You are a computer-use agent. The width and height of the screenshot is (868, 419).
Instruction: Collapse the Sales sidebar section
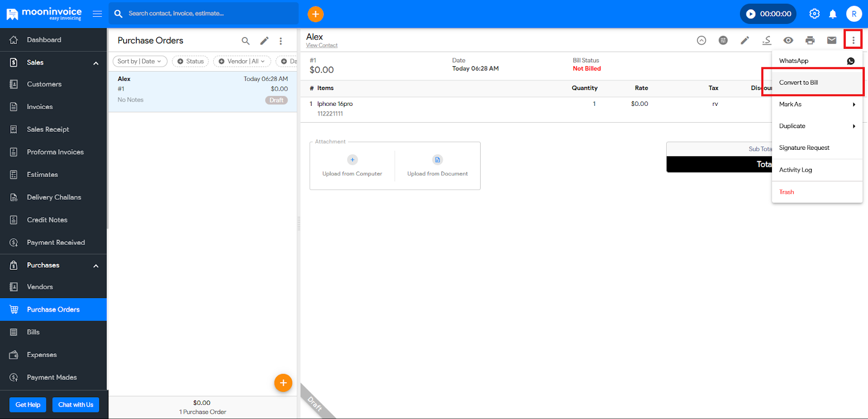(x=96, y=63)
